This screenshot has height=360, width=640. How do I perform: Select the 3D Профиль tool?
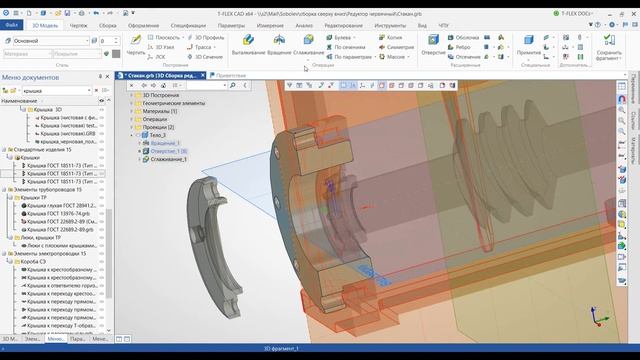pyautogui.click(x=206, y=38)
